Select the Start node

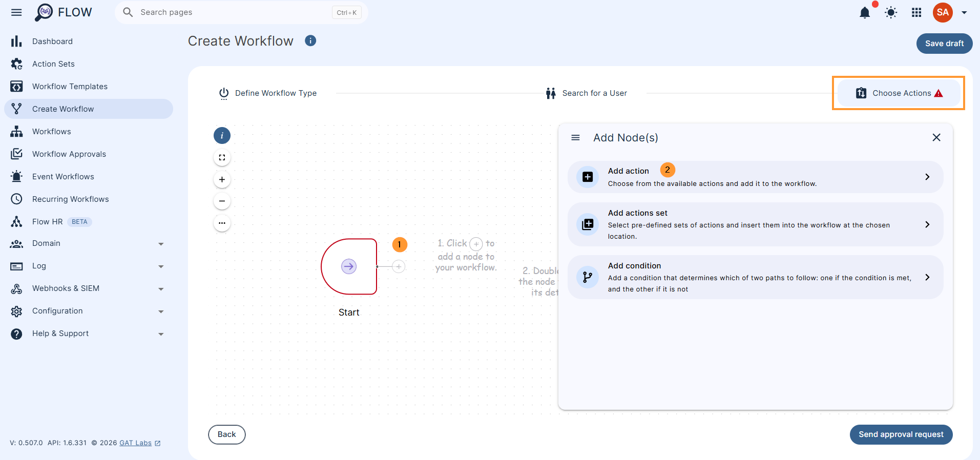[349, 266]
